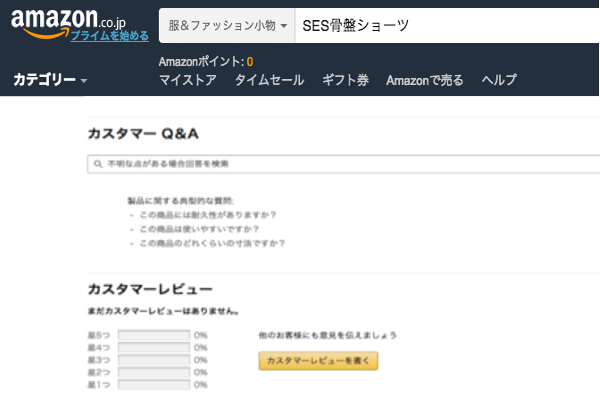The width and height of the screenshot is (600, 400).
Task: Click the カスタマー Q&A search box
Action: tap(344, 164)
